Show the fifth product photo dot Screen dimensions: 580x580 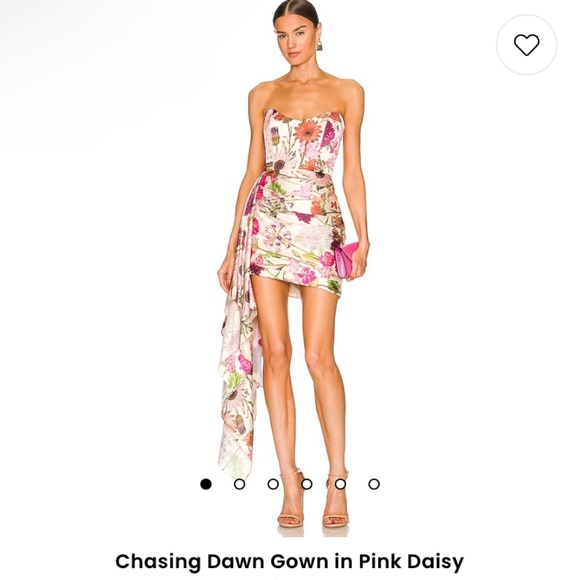tap(340, 484)
